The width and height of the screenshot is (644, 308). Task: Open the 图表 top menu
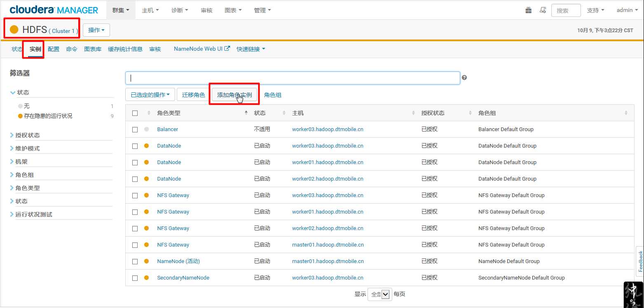click(x=233, y=10)
